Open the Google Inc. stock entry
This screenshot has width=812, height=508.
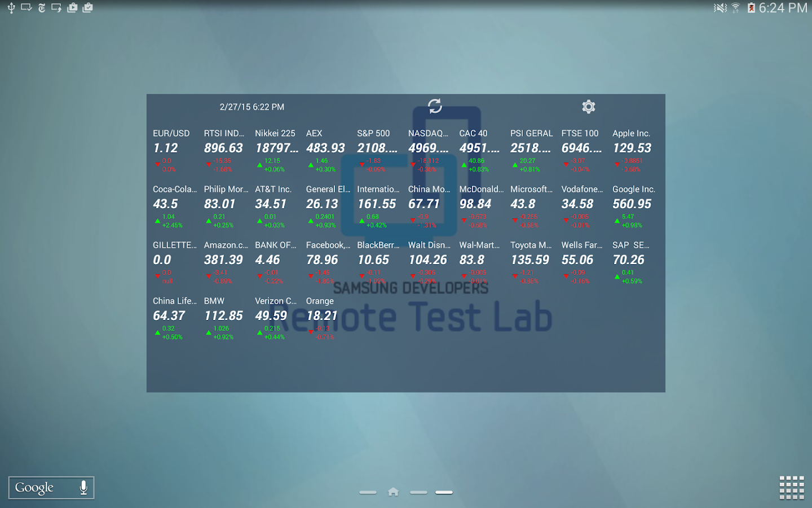pos(634,207)
